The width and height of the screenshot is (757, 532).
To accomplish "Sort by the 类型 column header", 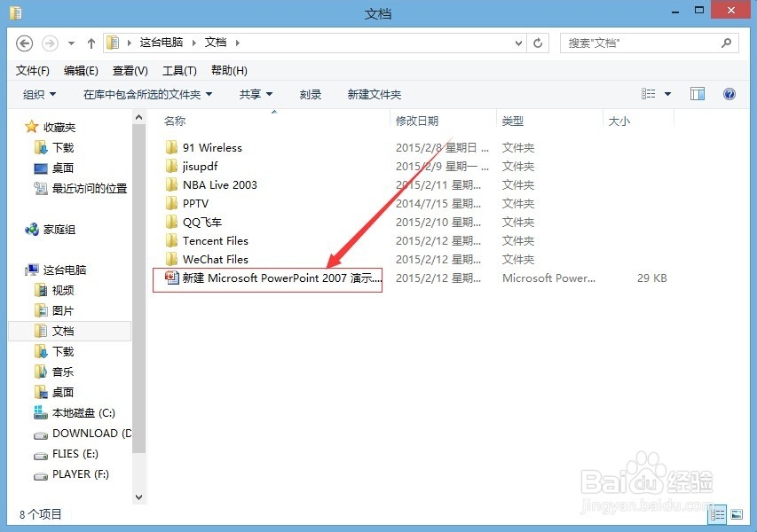I will [513, 121].
